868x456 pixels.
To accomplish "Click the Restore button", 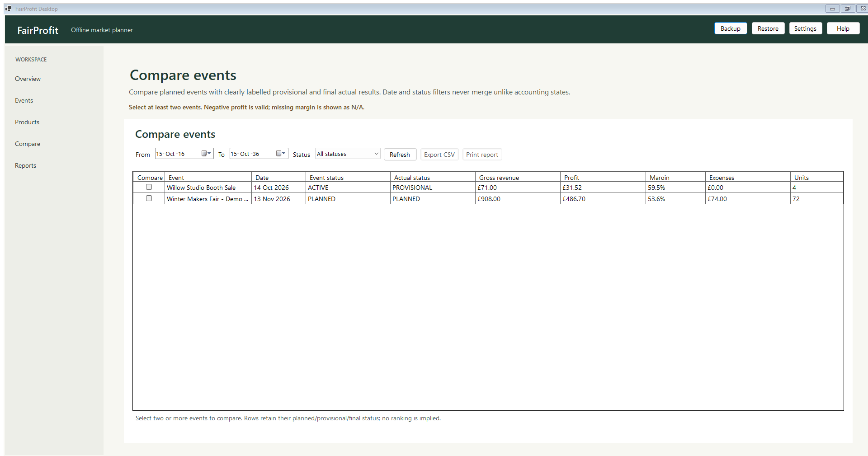I will (x=768, y=28).
